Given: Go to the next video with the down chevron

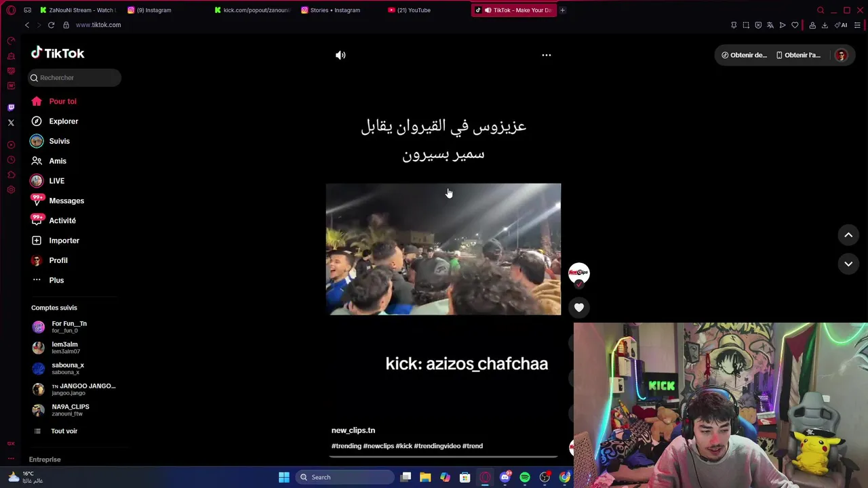Looking at the screenshot, I should pos(848,264).
